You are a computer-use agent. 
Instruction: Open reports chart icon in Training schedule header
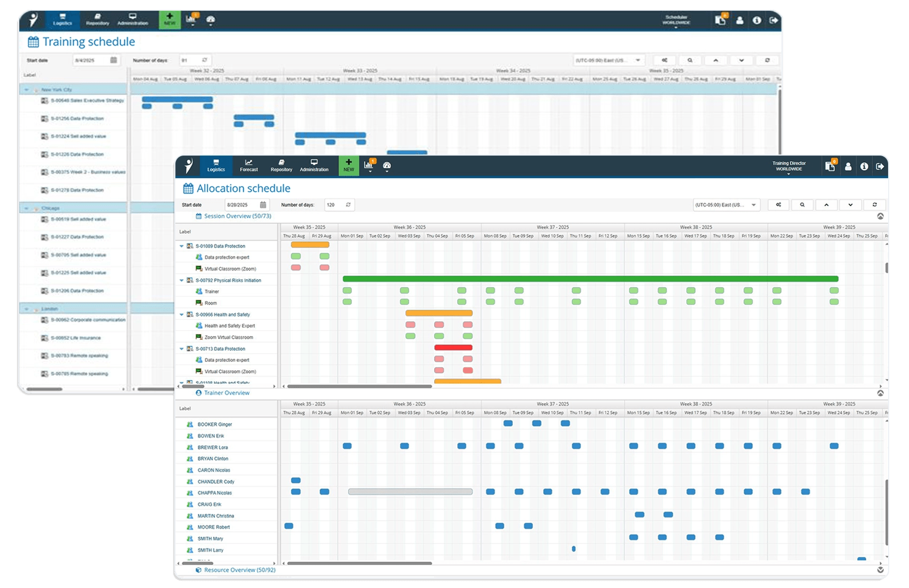click(192, 19)
